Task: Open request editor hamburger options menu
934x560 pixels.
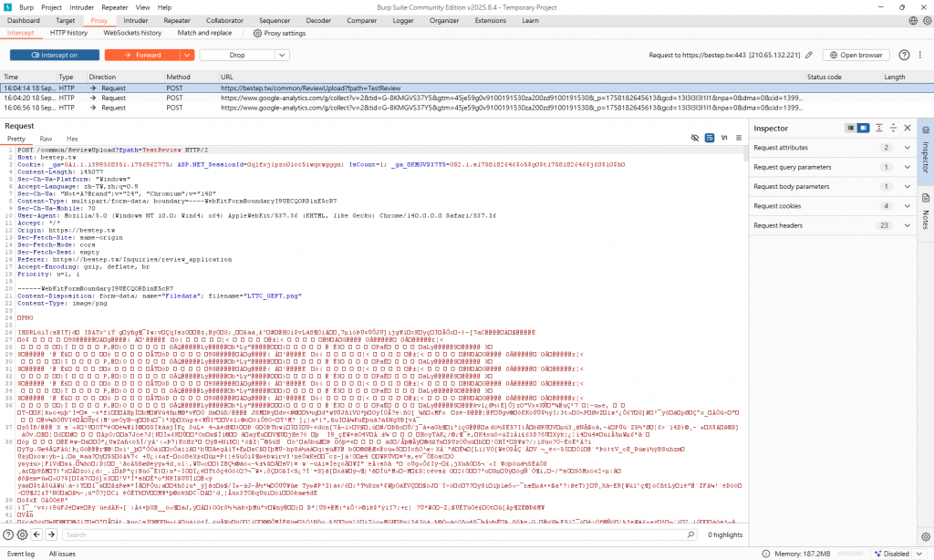Action: [x=739, y=138]
